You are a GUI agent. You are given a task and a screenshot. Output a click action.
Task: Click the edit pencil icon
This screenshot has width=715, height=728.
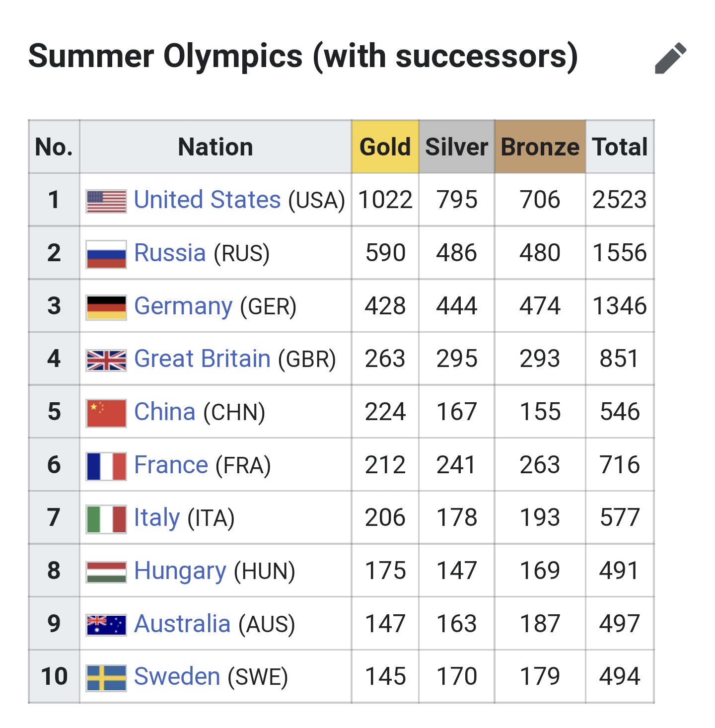point(670,58)
